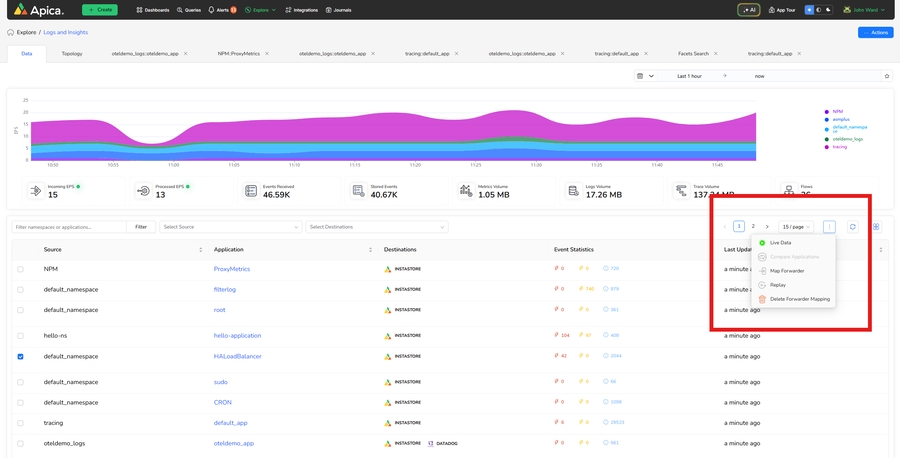Uncheck the HALoadBalancer row checkbox

click(20, 356)
